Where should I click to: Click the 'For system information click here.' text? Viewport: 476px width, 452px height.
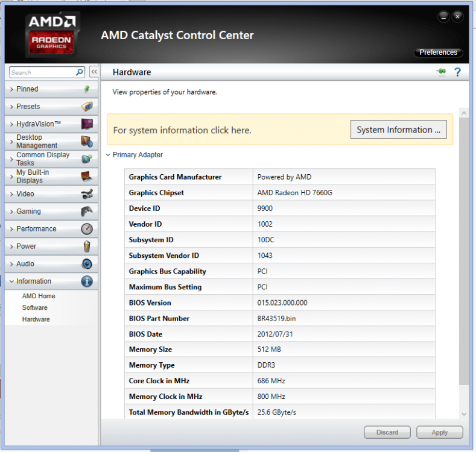click(182, 130)
